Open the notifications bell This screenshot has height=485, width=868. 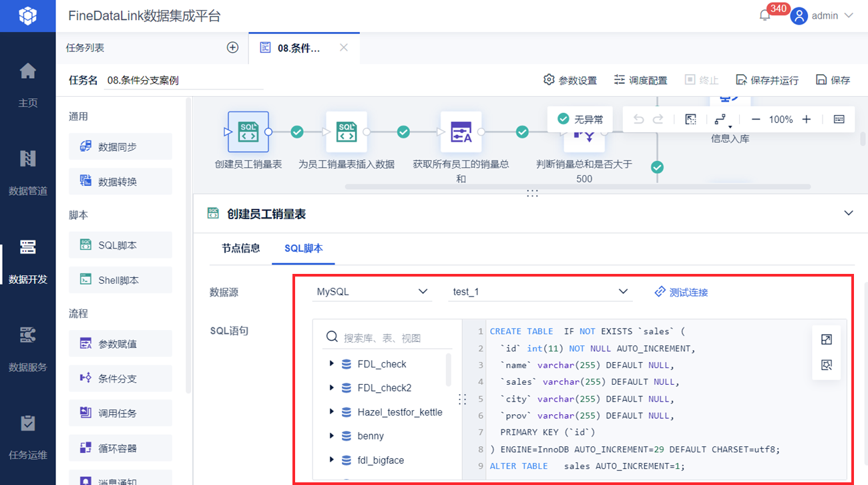point(765,15)
